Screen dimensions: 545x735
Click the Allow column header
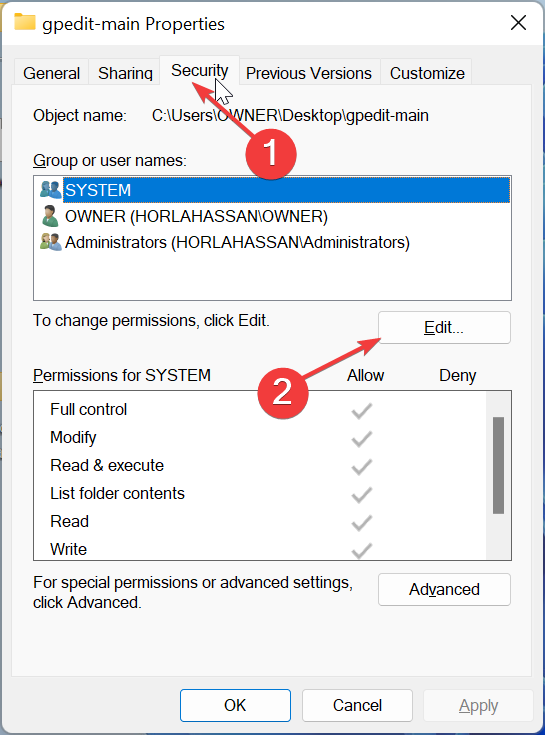click(366, 375)
